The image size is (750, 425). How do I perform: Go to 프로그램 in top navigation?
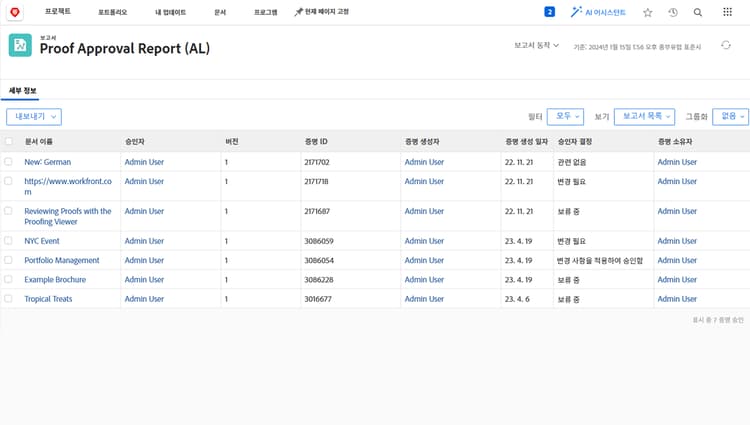tap(265, 12)
